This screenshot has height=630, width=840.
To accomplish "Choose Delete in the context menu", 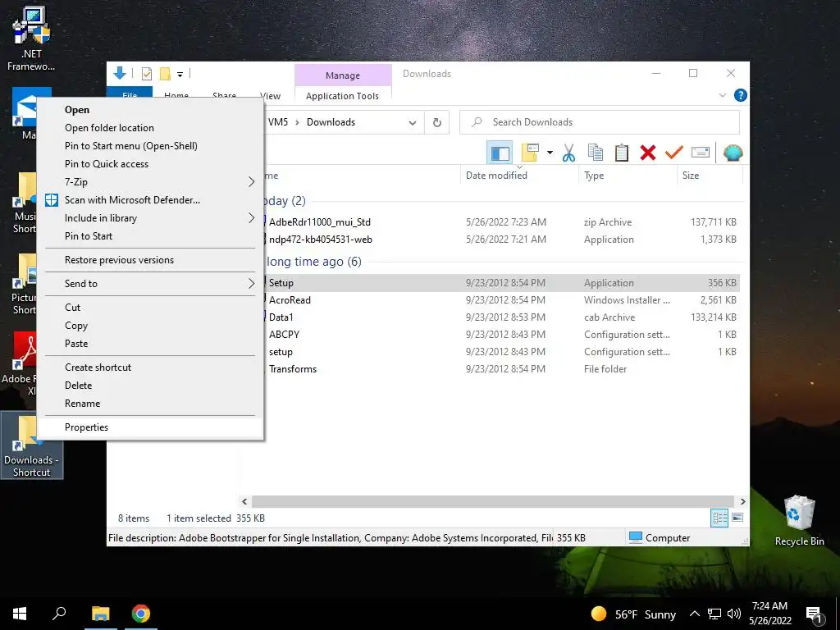I will point(151,386).
